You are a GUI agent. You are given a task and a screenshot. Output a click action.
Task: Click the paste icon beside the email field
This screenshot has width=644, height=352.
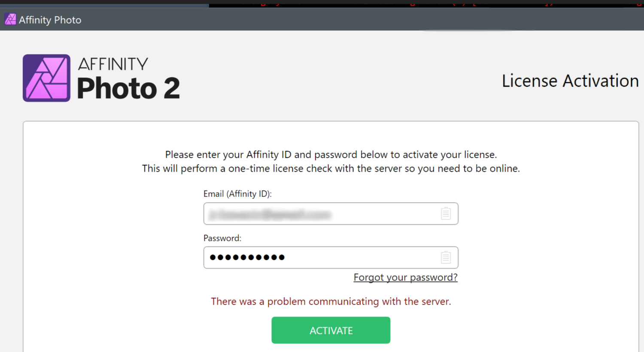(x=446, y=213)
